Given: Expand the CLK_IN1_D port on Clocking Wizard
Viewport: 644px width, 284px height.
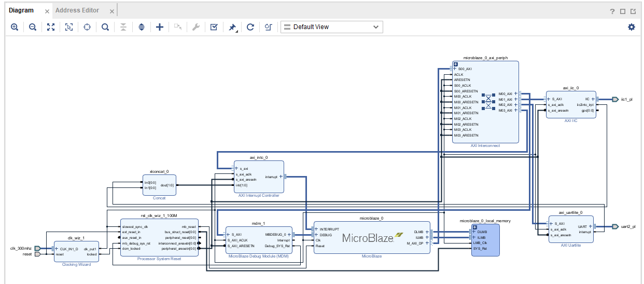Looking at the screenshot, I should pos(58,249).
